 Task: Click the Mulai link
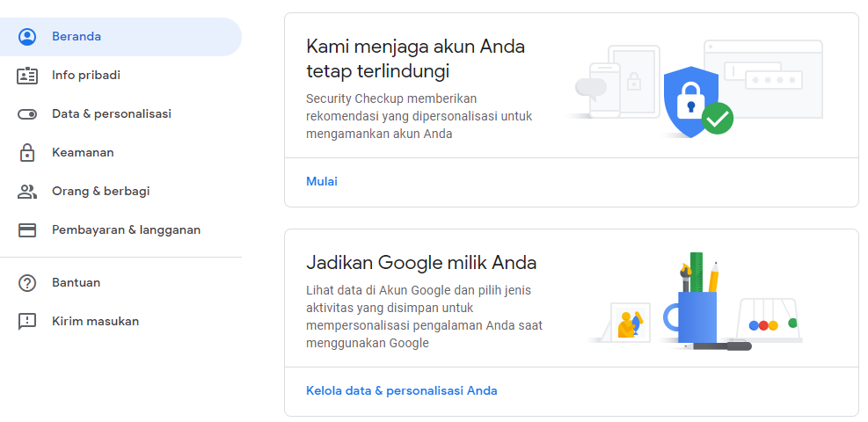coord(322,182)
